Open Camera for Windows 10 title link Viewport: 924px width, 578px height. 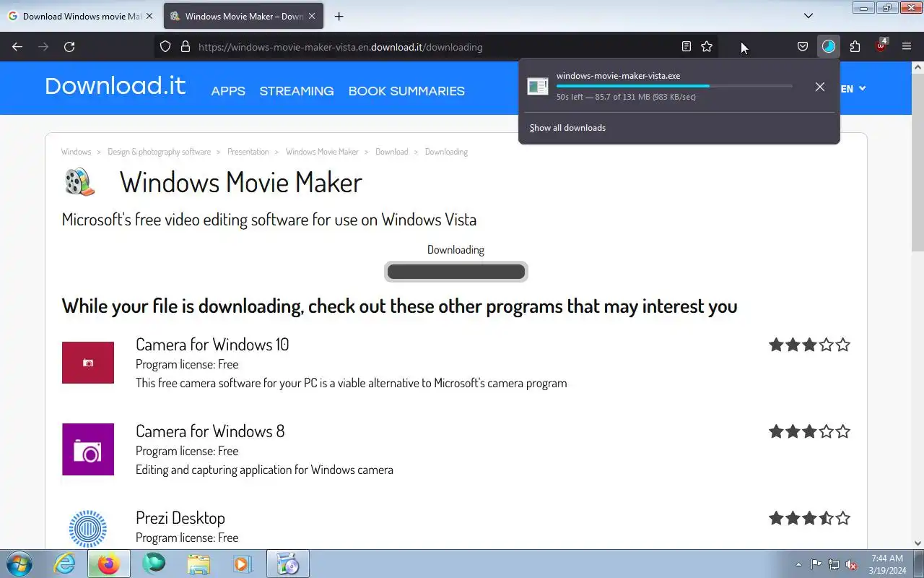(212, 345)
